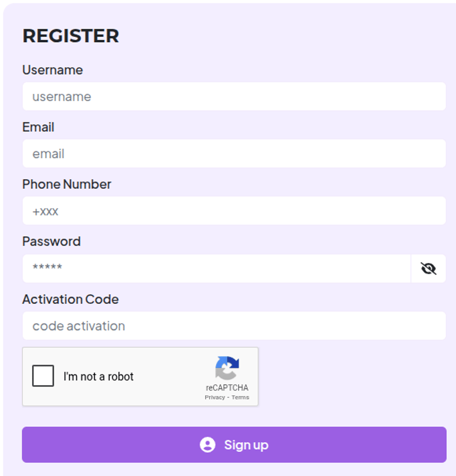Viewport: 456px width, 476px height.
Task: Click the Password field label
Action: click(51, 242)
